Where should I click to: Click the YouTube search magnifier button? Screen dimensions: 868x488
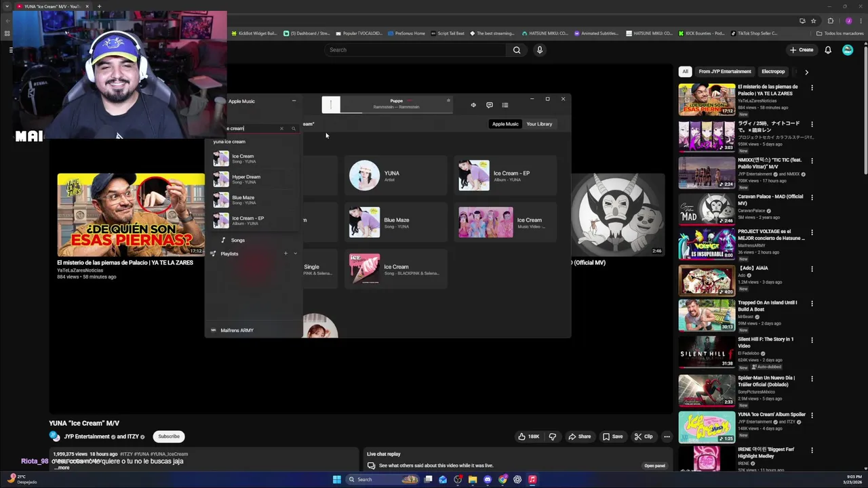click(x=517, y=49)
